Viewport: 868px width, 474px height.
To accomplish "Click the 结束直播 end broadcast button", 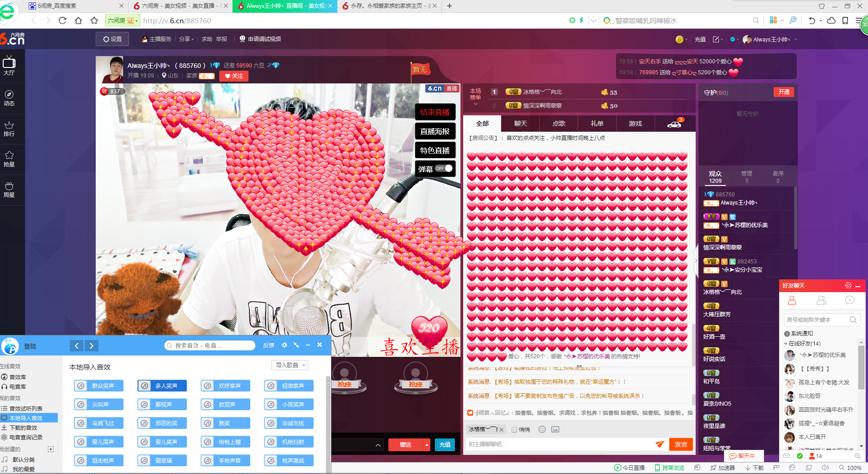I will coord(435,112).
